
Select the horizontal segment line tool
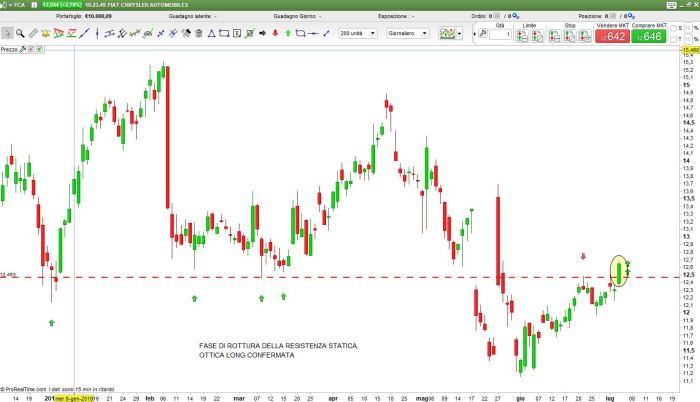[x=313, y=33]
